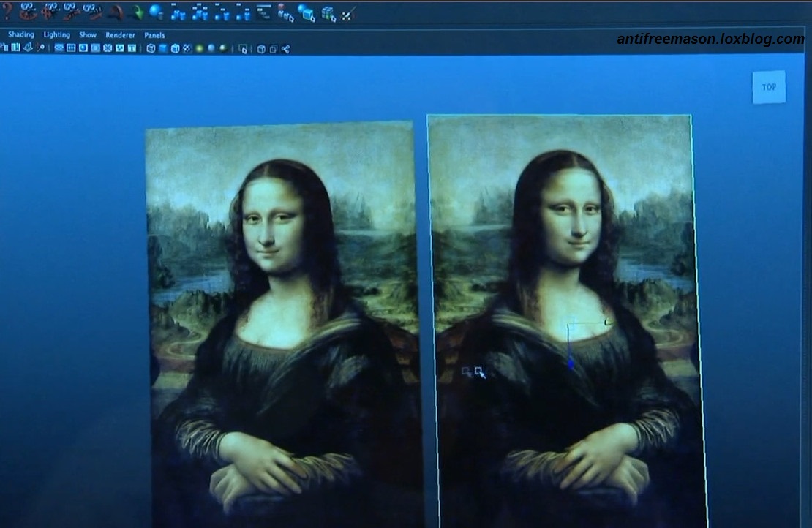Click the blue sphere shelf icon after green arrow
812x528 pixels.
155,12
